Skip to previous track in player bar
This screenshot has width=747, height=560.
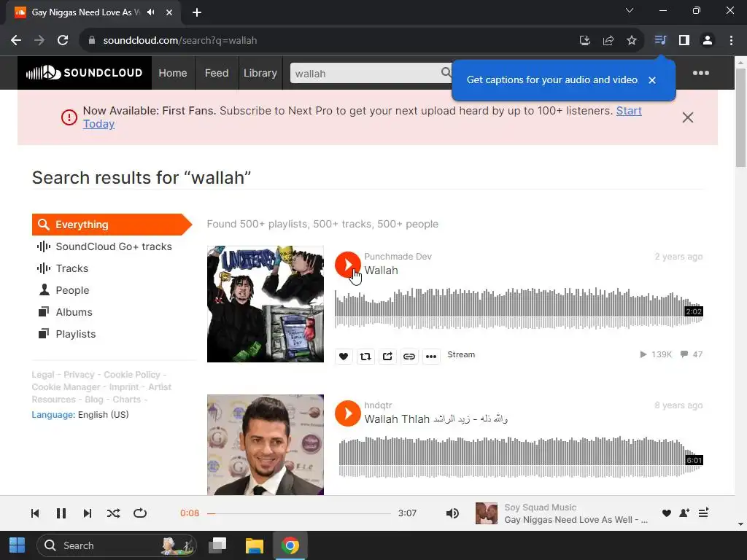[35, 513]
